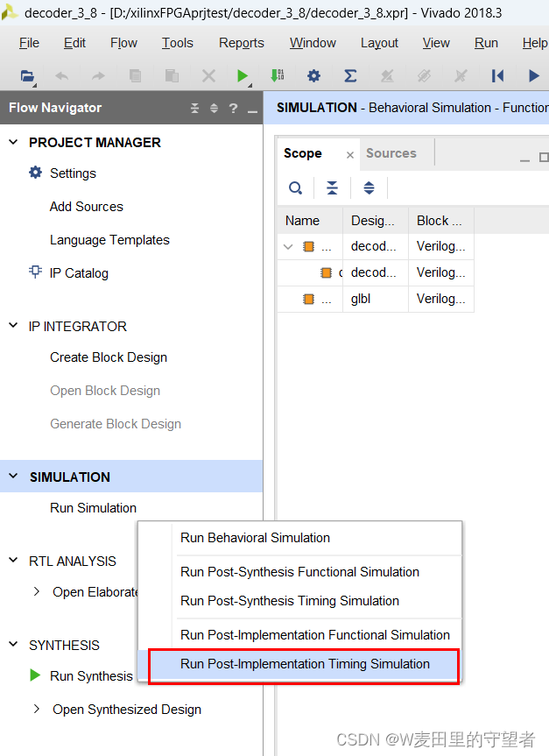
Task: Collapse PROJECT MANAGER section
Action: [x=13, y=142]
